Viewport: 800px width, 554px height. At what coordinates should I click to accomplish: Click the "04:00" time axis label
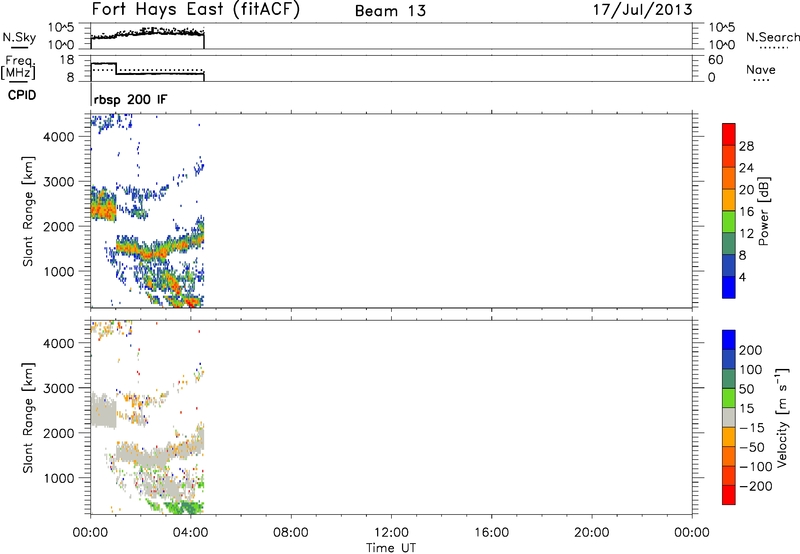pyautogui.click(x=191, y=533)
